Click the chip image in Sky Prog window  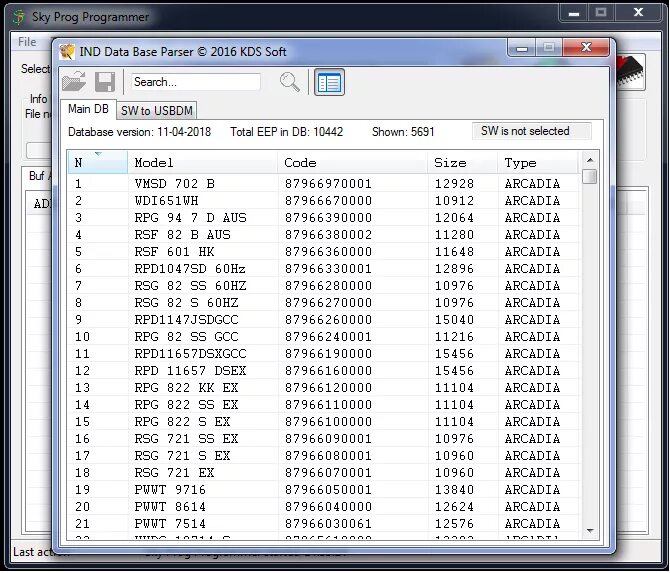630,71
